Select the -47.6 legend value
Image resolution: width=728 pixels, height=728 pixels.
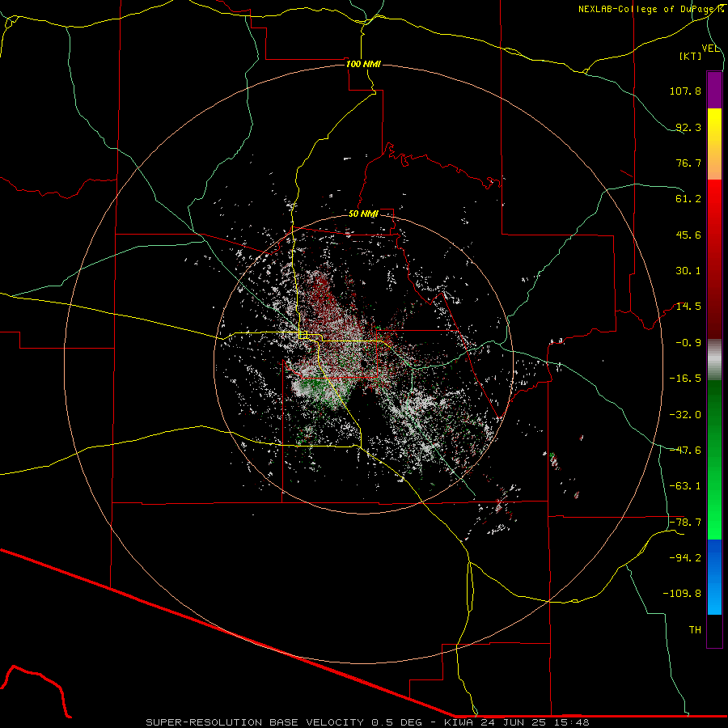[685, 451]
